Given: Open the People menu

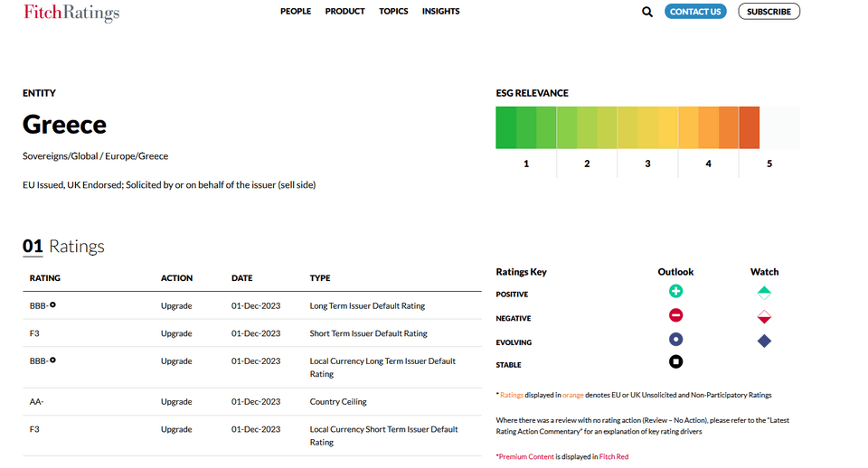Looking at the screenshot, I should click(296, 11).
